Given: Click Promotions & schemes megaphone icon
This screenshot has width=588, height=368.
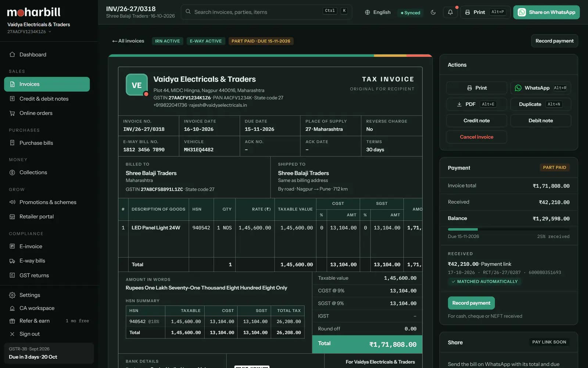Looking at the screenshot, I should click(12, 202).
